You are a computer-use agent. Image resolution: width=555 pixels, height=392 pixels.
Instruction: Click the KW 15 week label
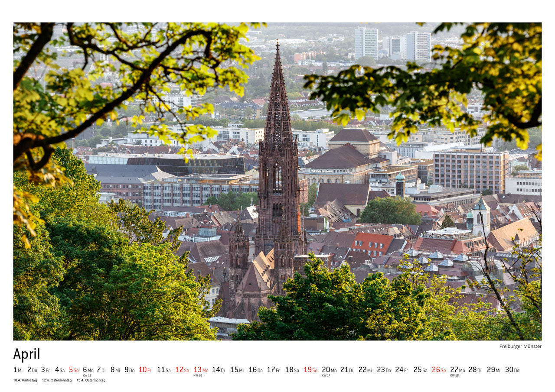point(87,376)
